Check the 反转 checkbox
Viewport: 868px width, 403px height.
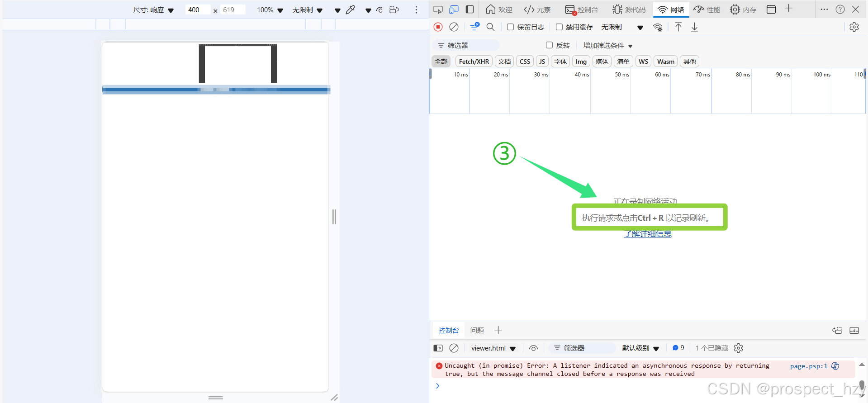(549, 45)
